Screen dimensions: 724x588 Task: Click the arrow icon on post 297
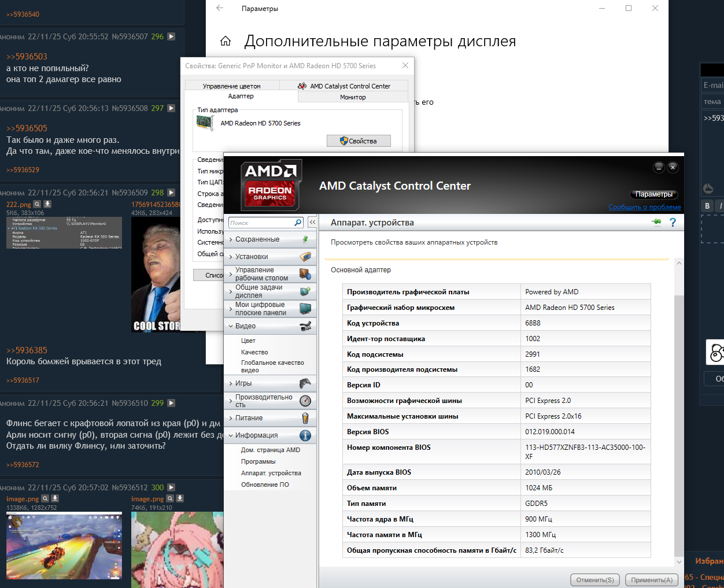pyautogui.click(x=171, y=108)
